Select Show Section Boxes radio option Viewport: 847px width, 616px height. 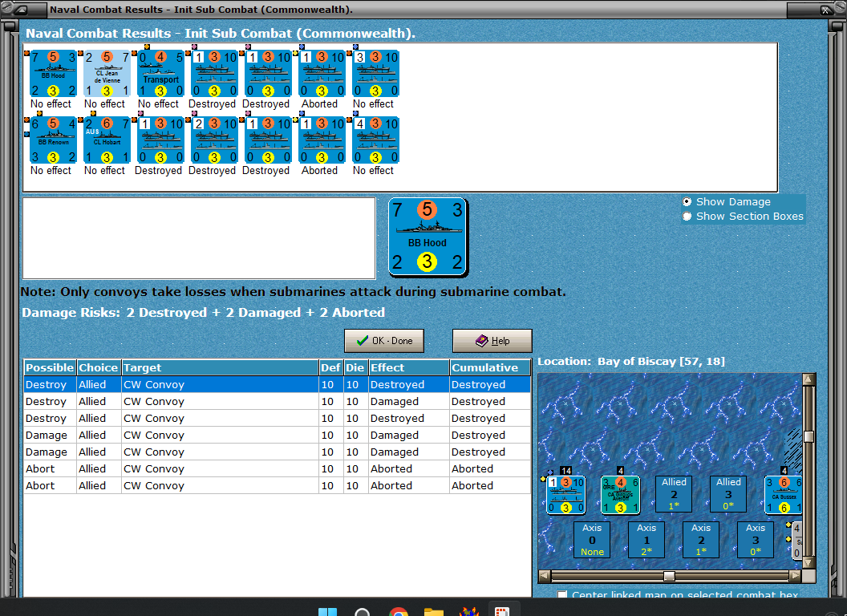687,216
